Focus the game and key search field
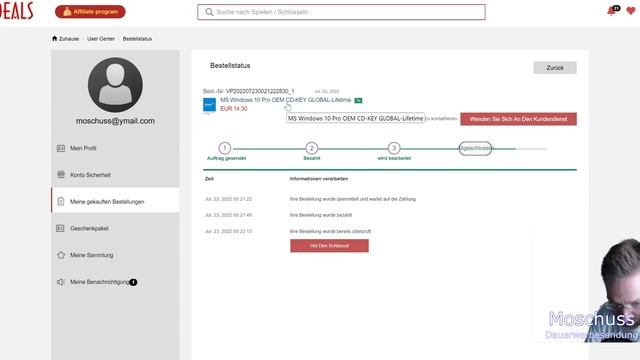640x360 pixels. click(341, 12)
